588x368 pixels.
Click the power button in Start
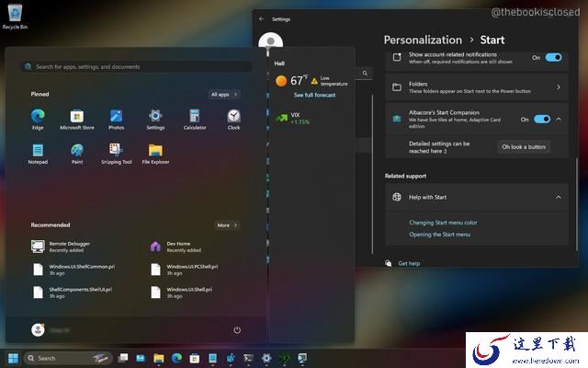click(x=237, y=330)
